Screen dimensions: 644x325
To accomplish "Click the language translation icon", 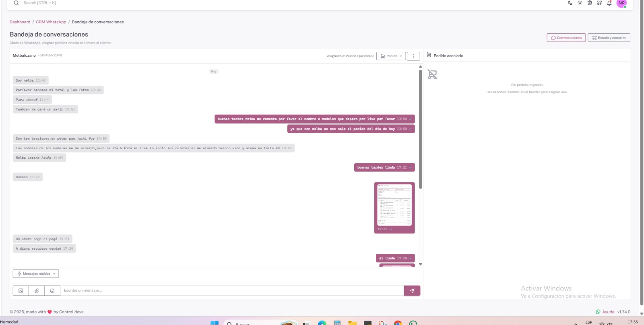I will point(570,3).
